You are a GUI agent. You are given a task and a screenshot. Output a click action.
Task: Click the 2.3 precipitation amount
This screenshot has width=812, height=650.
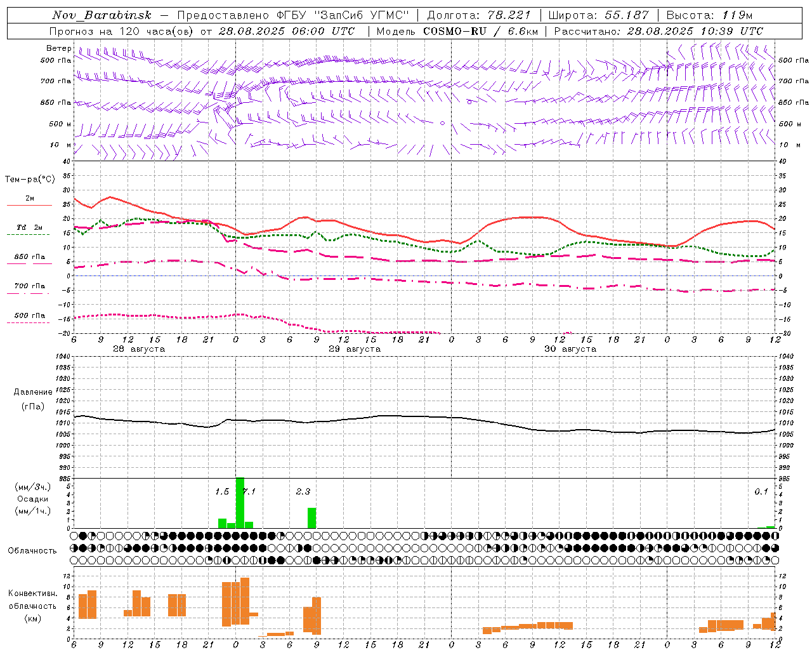(x=303, y=492)
